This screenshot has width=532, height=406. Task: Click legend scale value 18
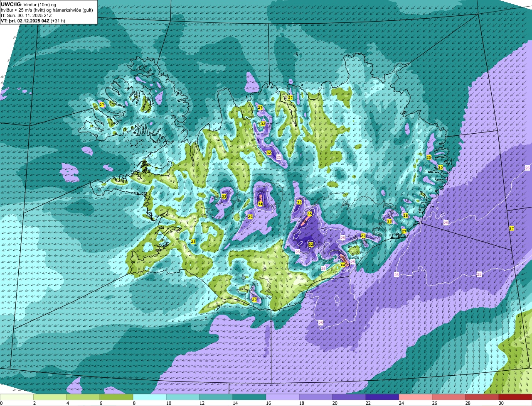point(301,403)
